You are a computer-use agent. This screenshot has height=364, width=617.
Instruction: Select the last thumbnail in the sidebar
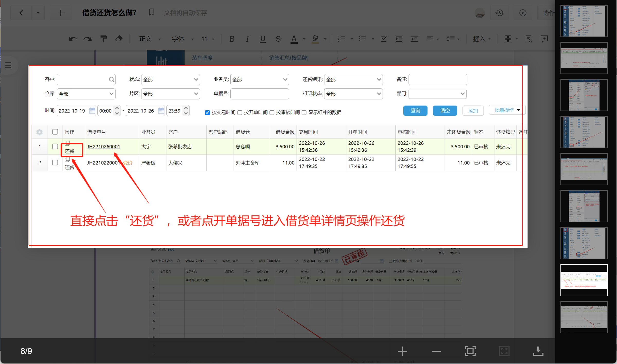[584, 317]
